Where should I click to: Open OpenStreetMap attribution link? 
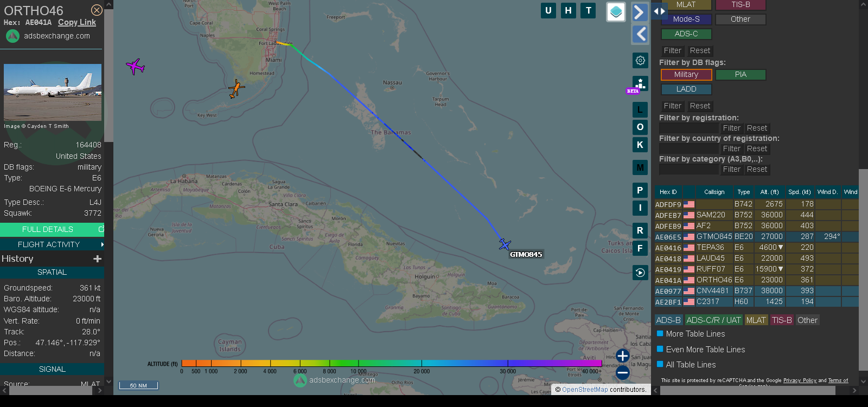585,389
